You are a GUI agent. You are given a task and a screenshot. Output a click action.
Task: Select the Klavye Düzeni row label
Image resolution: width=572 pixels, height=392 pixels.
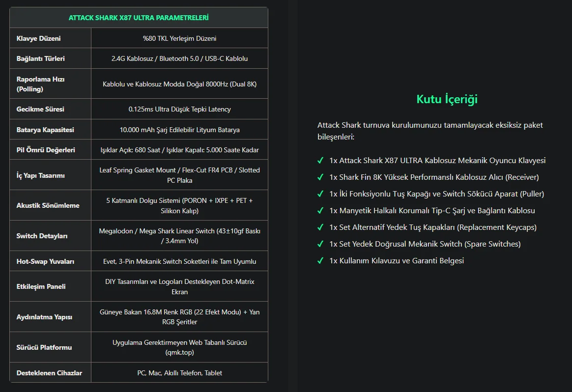tap(39, 38)
